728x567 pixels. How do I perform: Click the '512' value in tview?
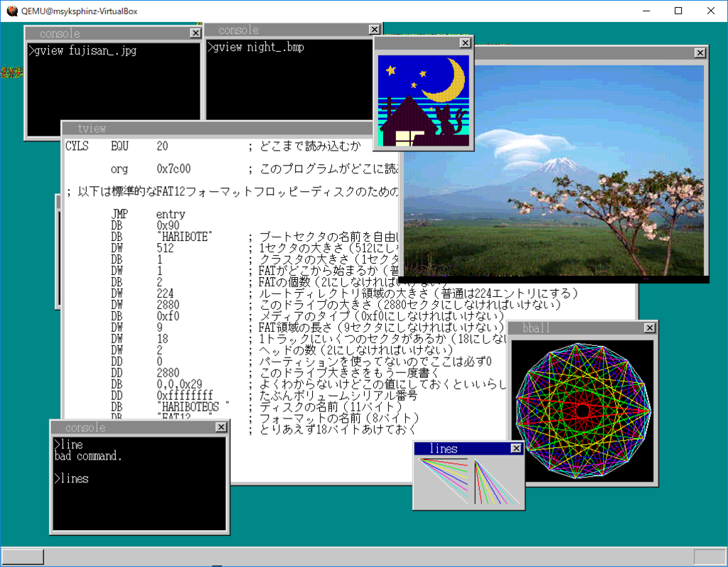(165, 248)
